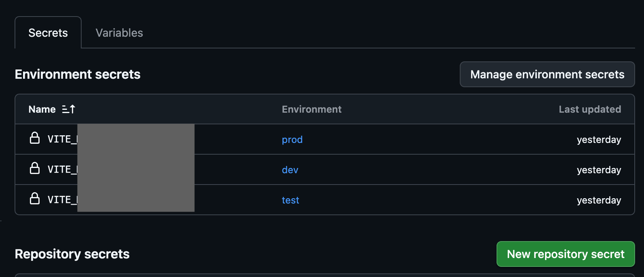Viewport: 644px width, 277px height.
Task: Click the lock icon in the dev row
Action: point(34,168)
